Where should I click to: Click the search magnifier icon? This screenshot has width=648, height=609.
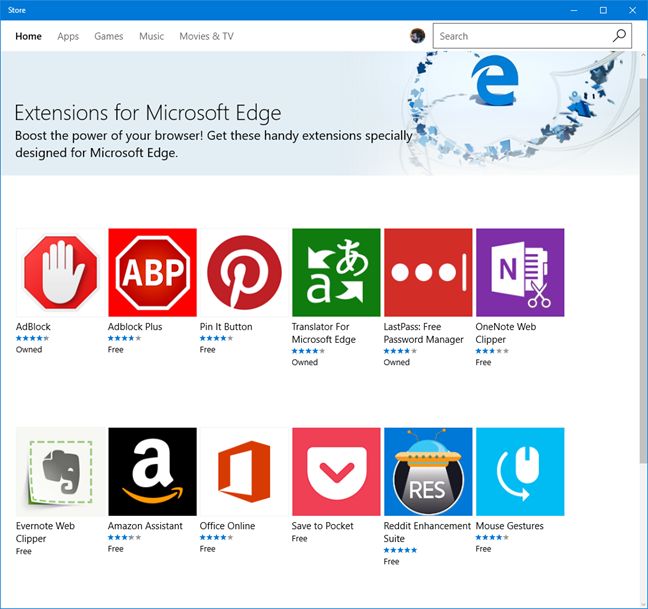pyautogui.click(x=619, y=36)
